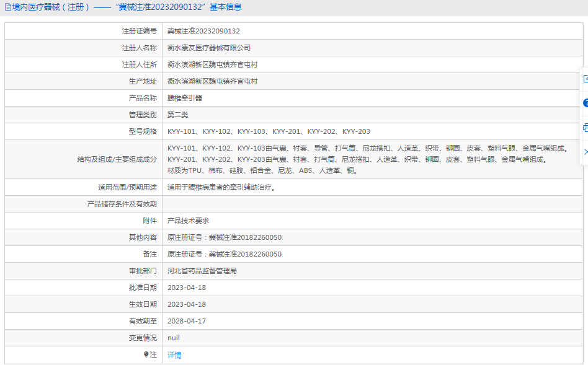The height and width of the screenshot is (365, 588).
Task: Click the 生产地址 address value
Action: coord(212,81)
